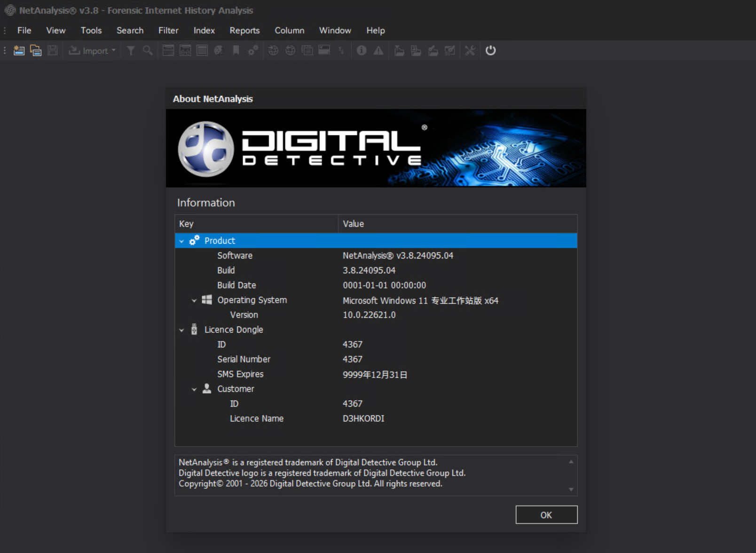Click the power exit toolbar icon
Image resolution: width=756 pixels, height=553 pixels.
[490, 50]
